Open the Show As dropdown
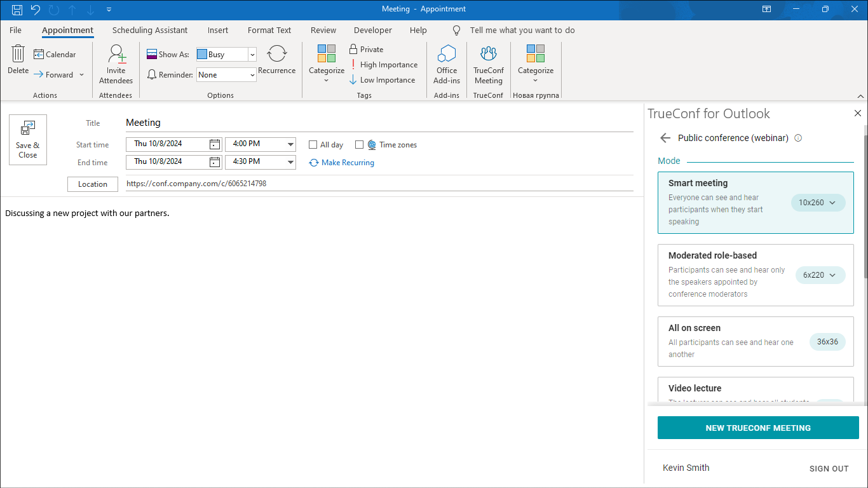This screenshot has height=488, width=868. (252, 55)
